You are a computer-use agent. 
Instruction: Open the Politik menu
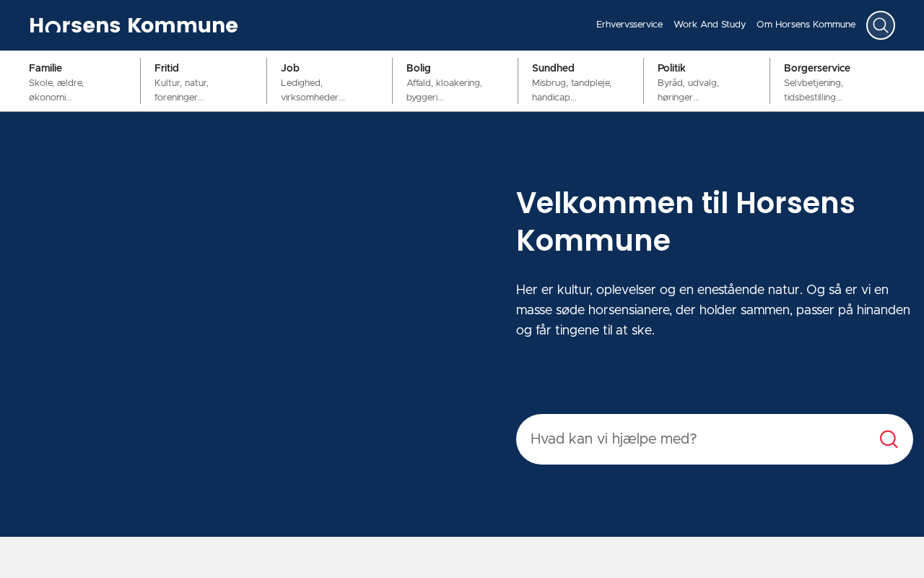pos(706,82)
